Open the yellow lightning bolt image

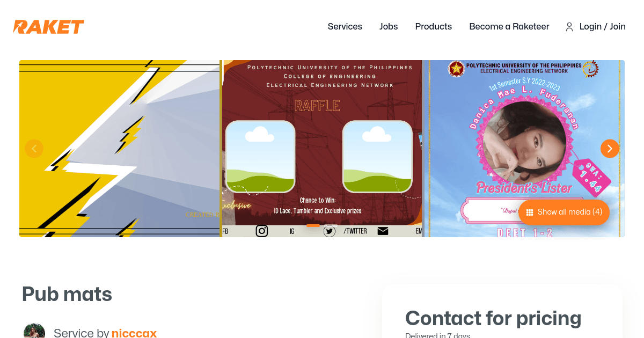pyautogui.click(x=120, y=149)
